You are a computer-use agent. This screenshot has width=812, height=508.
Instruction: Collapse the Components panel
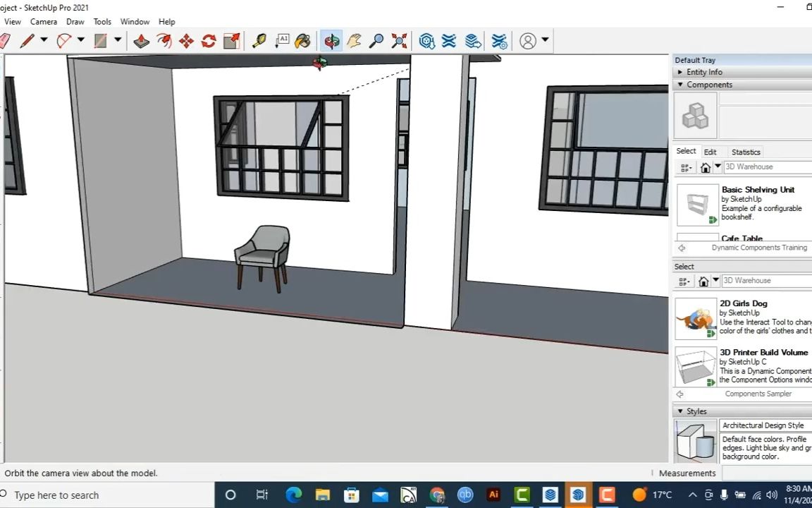[x=679, y=84]
